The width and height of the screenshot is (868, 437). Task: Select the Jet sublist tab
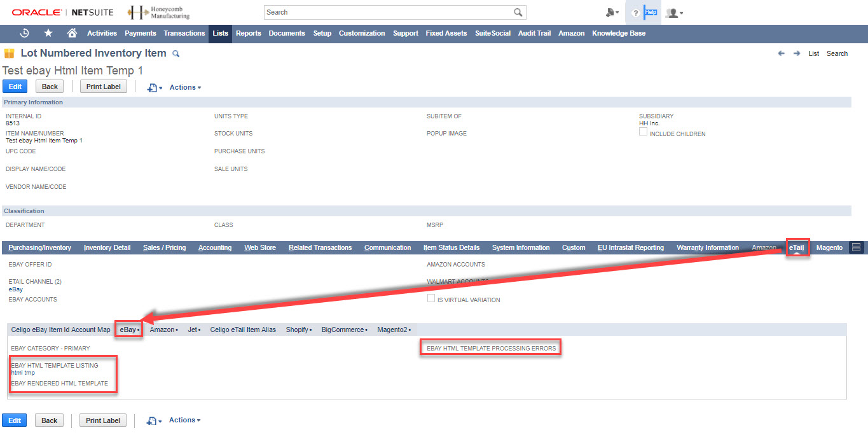pos(194,329)
